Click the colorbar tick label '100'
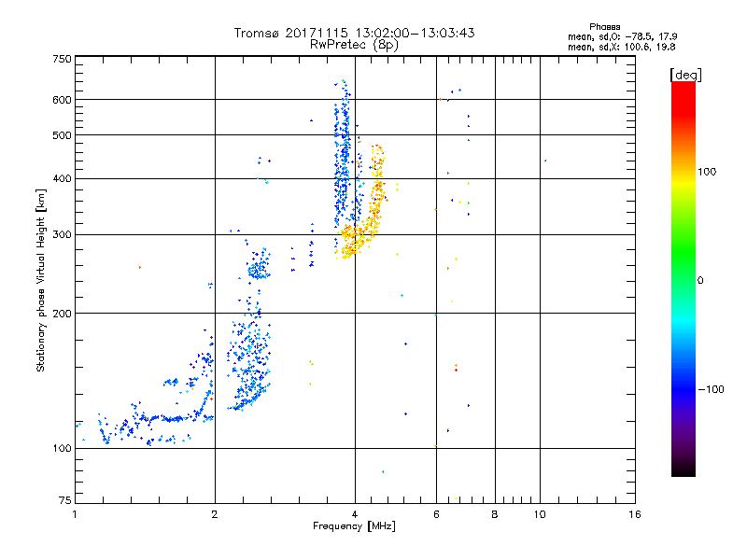Image resolution: width=747 pixels, height=560 pixels. tap(707, 172)
